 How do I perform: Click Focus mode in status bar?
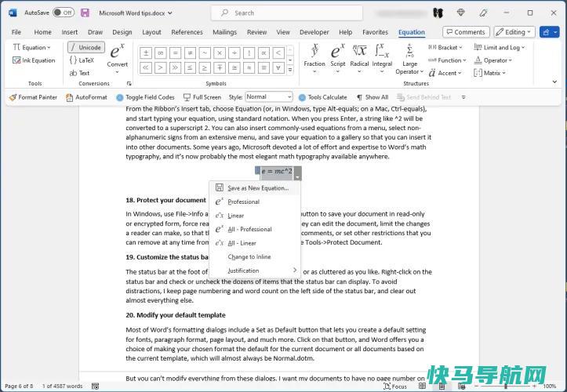click(x=395, y=387)
